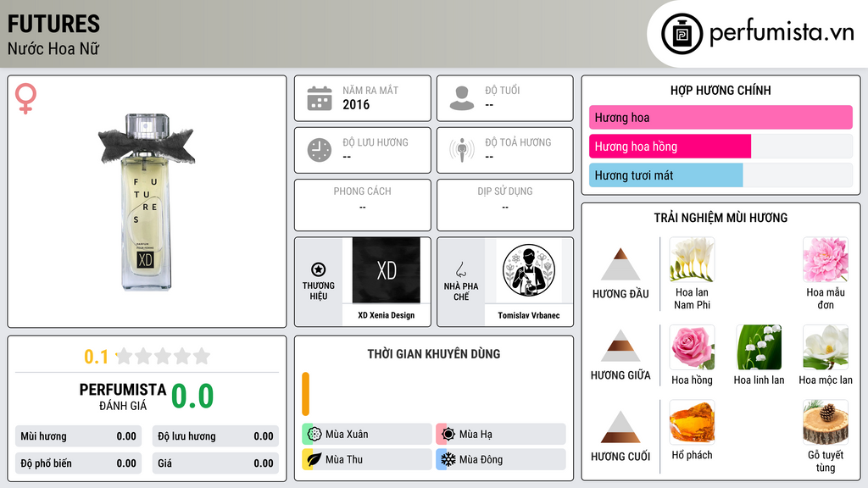
Task: Click the Giá 0.00 score row
Action: pyautogui.click(x=215, y=463)
